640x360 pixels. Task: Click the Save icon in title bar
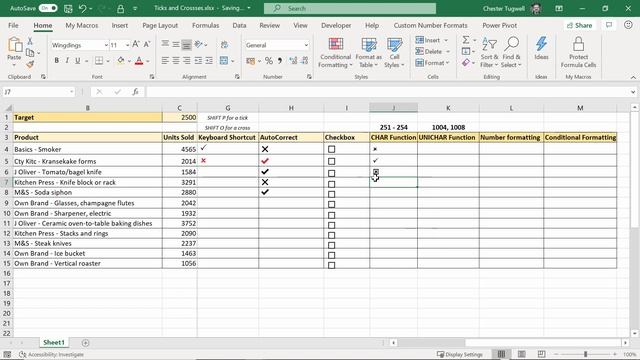pos(68,8)
